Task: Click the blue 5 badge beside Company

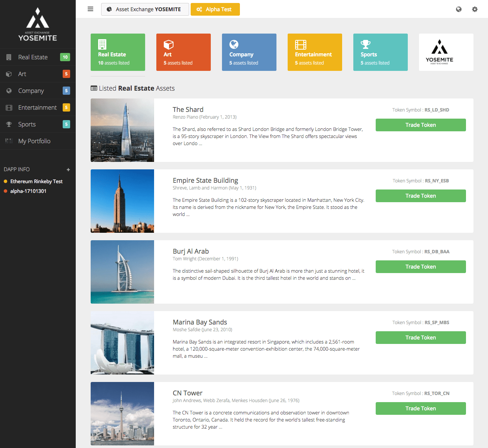Action: click(x=66, y=91)
